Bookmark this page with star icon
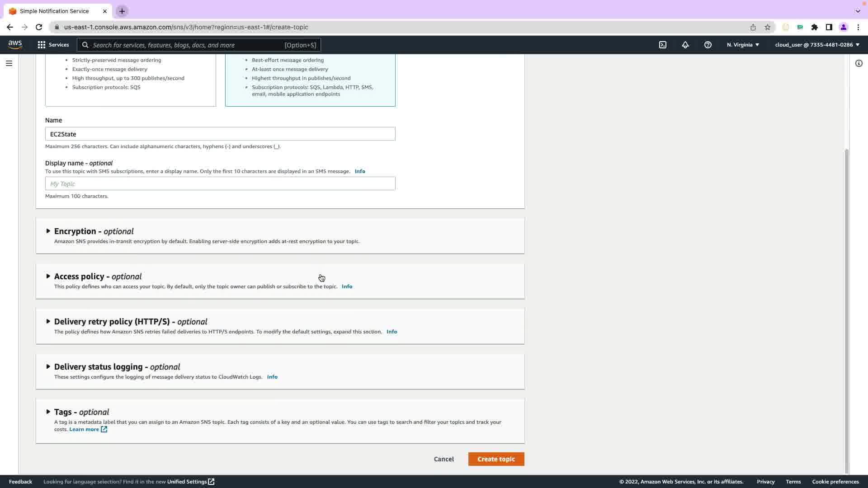Image resolution: width=868 pixels, height=488 pixels. tap(767, 27)
